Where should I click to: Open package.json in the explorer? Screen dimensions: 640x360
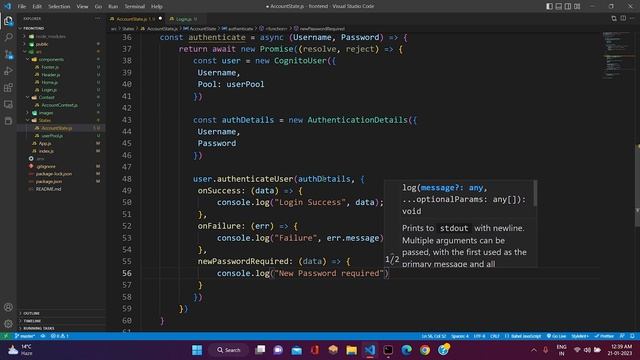point(49,182)
